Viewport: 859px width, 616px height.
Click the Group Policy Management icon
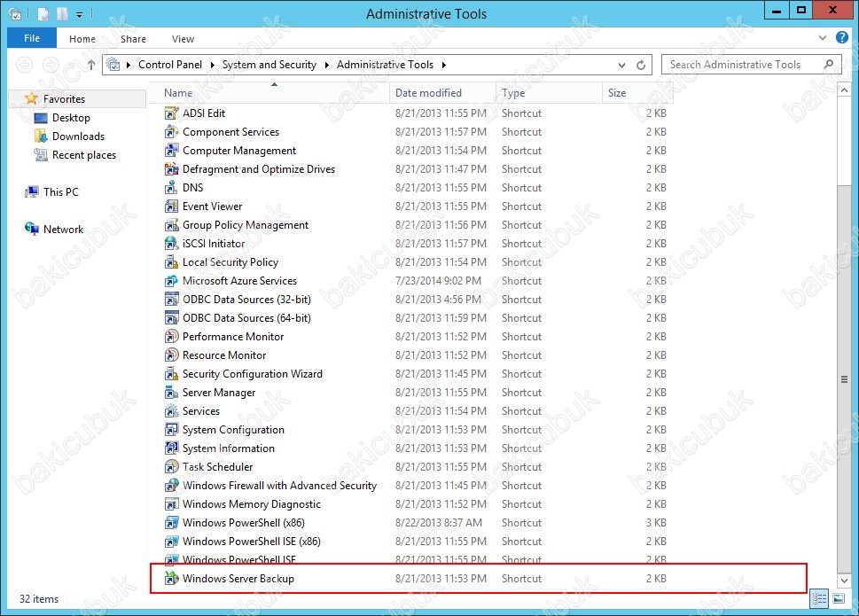point(171,225)
